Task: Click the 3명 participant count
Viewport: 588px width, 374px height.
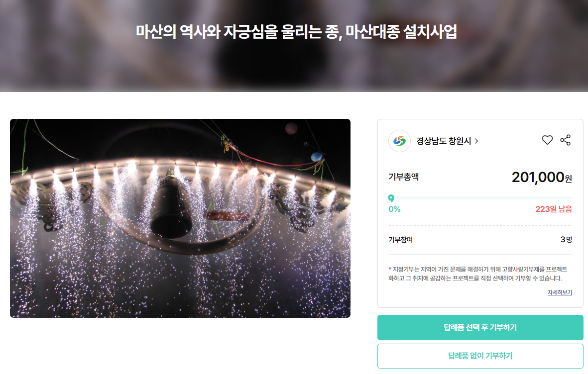Action: tap(566, 239)
